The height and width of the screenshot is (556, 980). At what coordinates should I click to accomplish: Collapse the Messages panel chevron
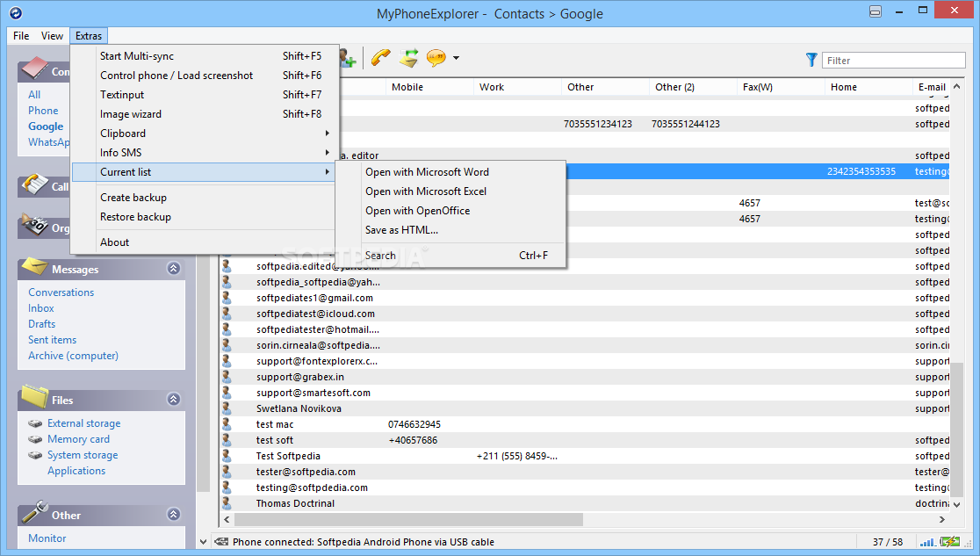click(174, 268)
